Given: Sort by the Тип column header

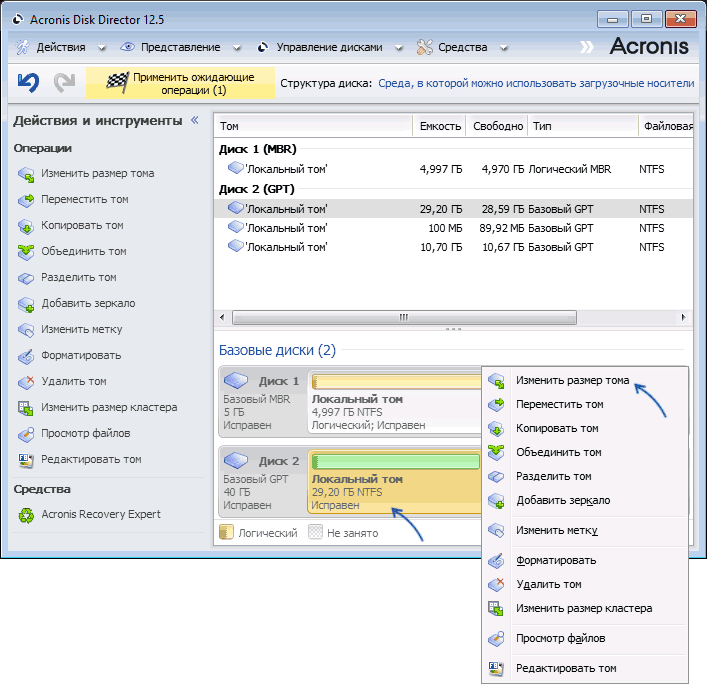Looking at the screenshot, I should click(583, 126).
